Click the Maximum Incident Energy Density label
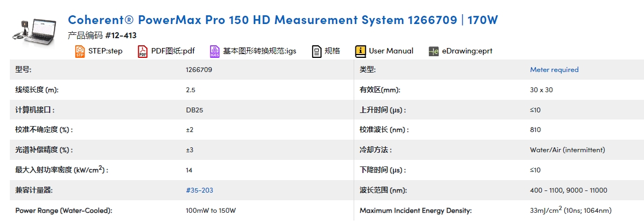644x221 pixels. pos(416,210)
